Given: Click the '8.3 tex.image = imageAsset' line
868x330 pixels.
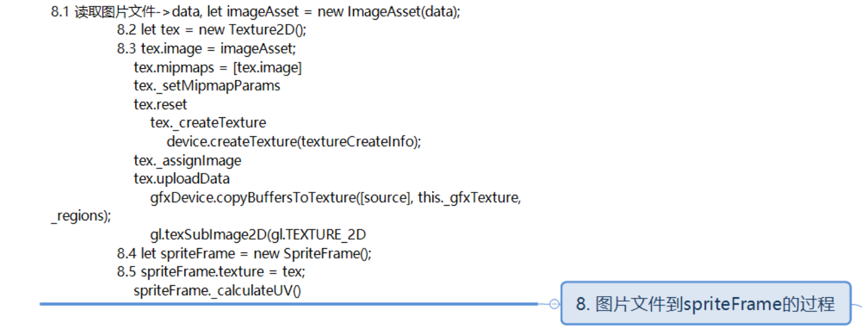Looking at the screenshot, I should pyautogui.click(x=206, y=49).
